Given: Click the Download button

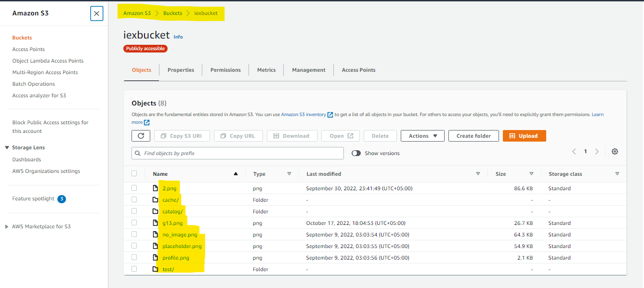Looking at the screenshot, I should [292, 136].
